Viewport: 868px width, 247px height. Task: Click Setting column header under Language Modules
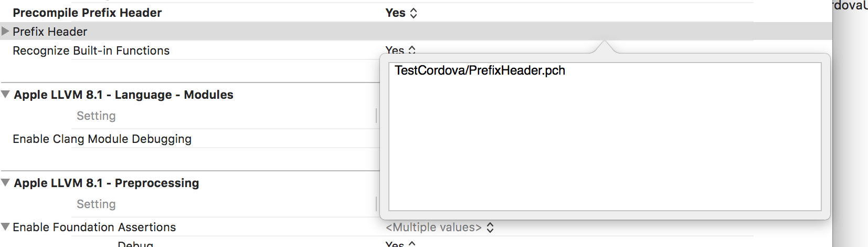(x=96, y=116)
